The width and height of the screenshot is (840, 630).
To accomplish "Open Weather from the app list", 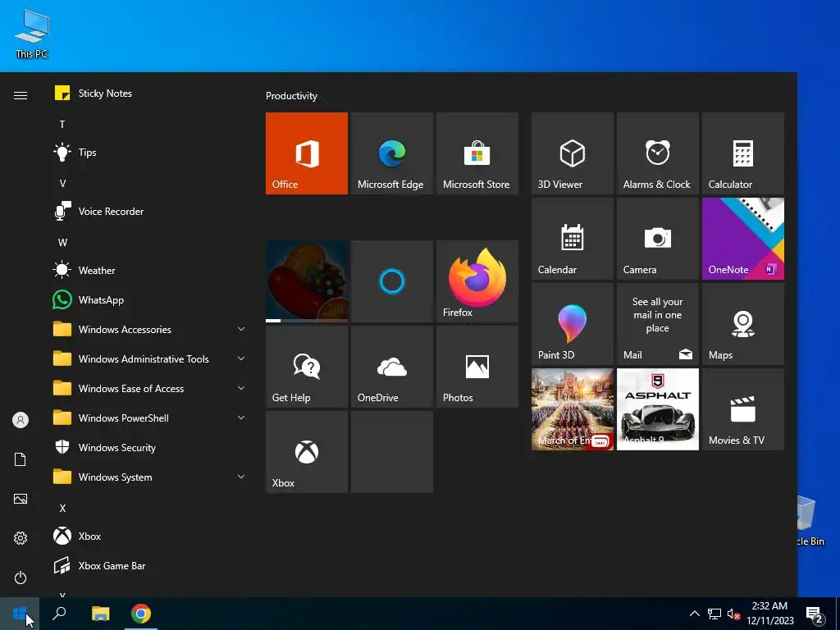I will [x=149, y=271].
